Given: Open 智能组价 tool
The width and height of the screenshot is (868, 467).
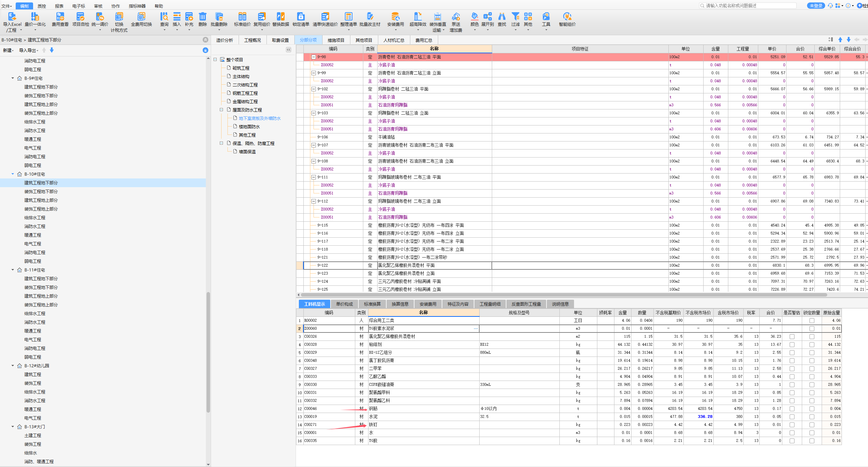Looking at the screenshot, I should pos(567,20).
